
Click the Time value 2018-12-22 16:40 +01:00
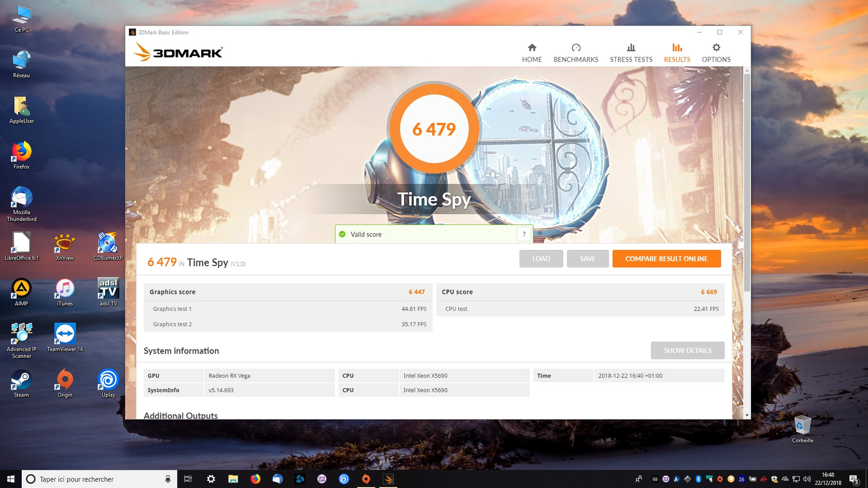pos(630,376)
